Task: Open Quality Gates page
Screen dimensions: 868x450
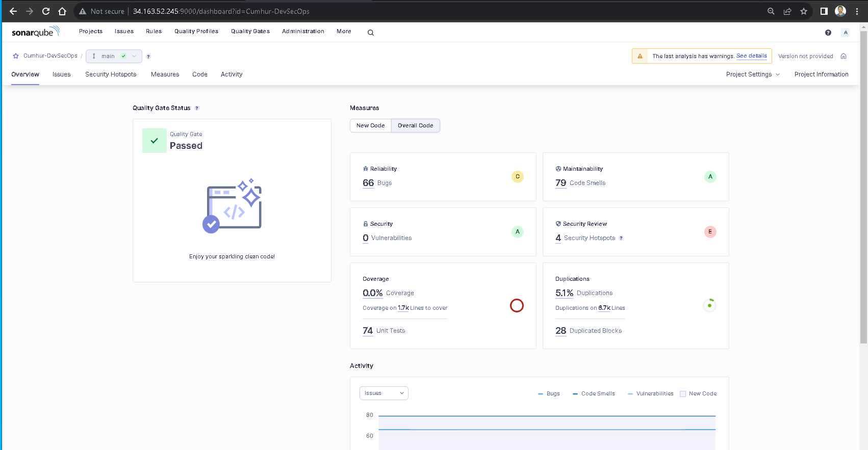Action: [250, 32]
